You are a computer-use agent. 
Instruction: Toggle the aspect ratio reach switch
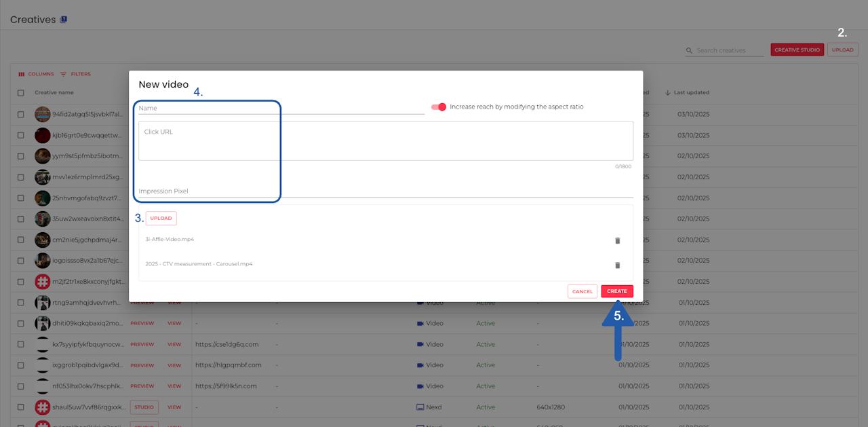(x=439, y=107)
